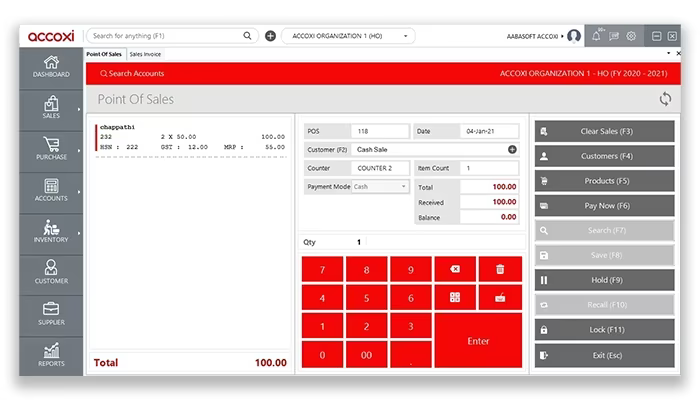This screenshot has height=400, width=700.
Task: Click the Save (F8) button
Action: point(604,255)
